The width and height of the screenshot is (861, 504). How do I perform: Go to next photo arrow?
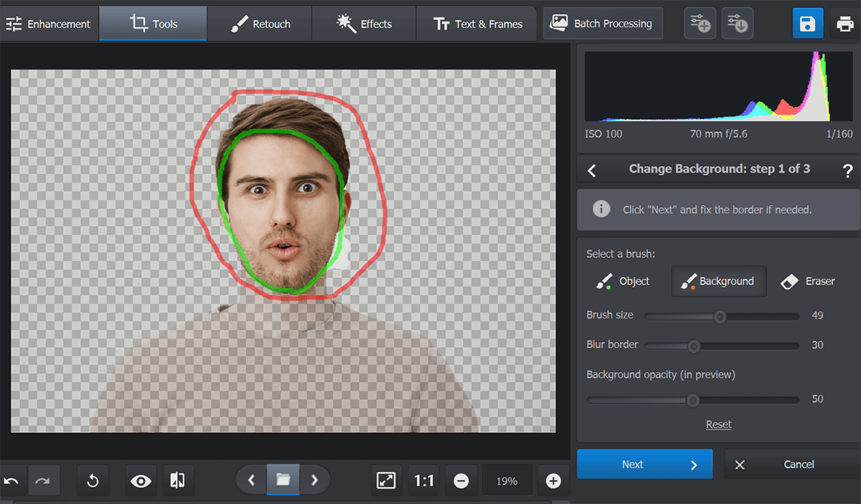314,480
